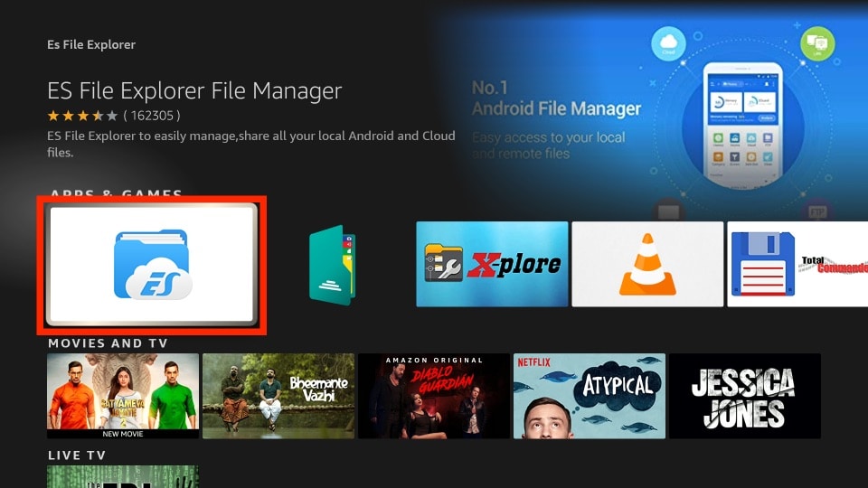Select the Satyameva Jayate 2 movie thumbnail
Screen dimensions: 868x488
pyautogui.click(x=123, y=396)
